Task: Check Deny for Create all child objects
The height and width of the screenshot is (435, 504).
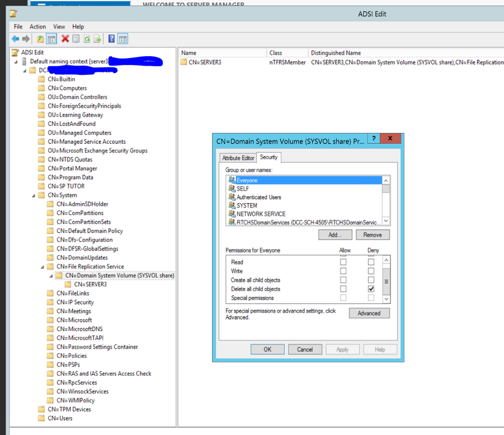Action: (371, 280)
